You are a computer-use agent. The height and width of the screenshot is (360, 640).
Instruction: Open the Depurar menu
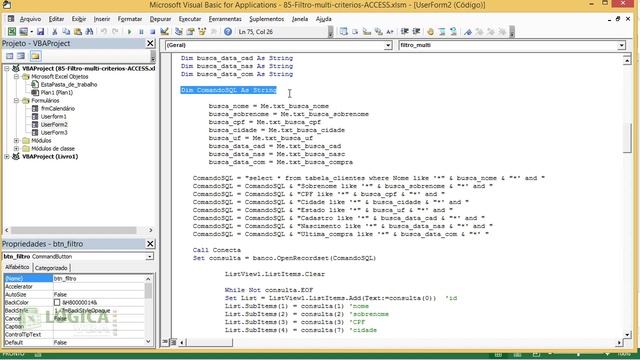tap(160, 19)
